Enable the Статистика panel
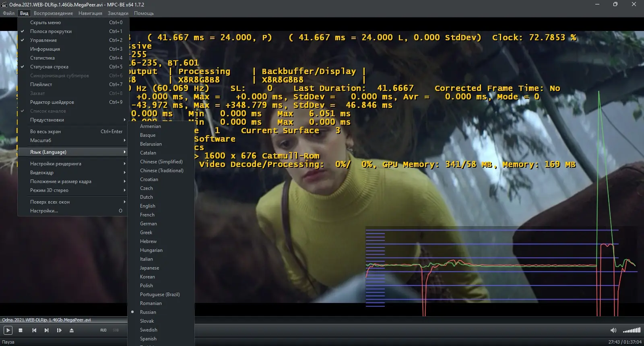 tap(73, 58)
